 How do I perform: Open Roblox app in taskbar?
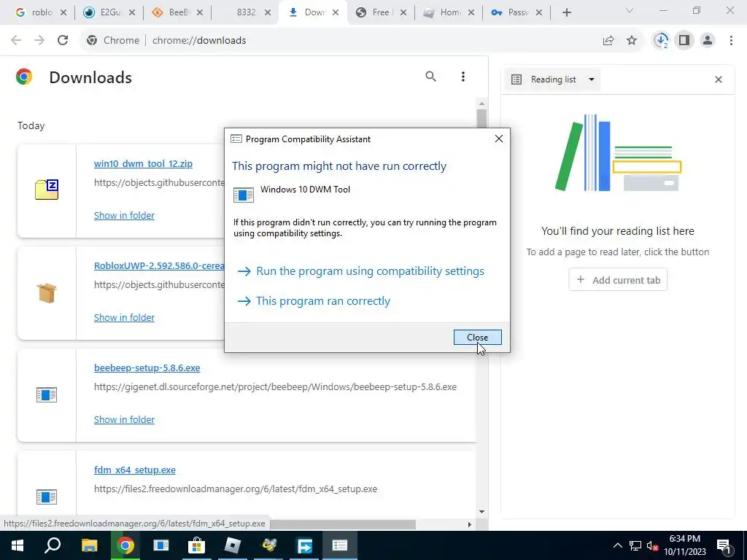(x=233, y=545)
